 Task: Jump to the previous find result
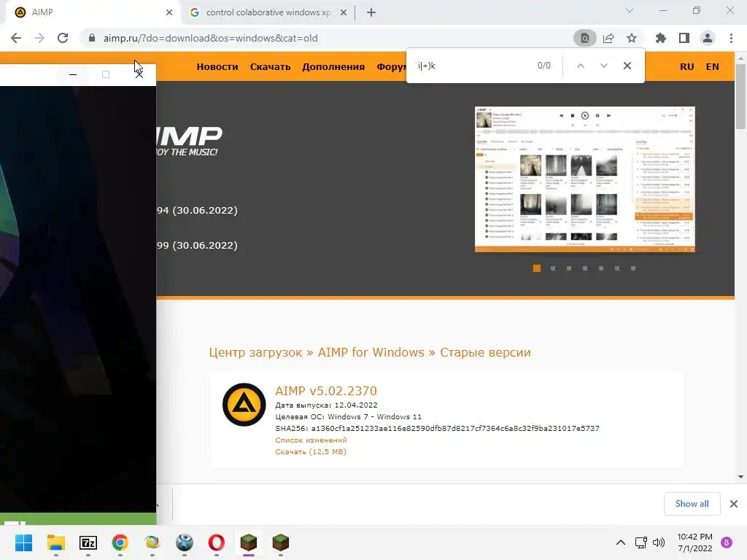[580, 66]
